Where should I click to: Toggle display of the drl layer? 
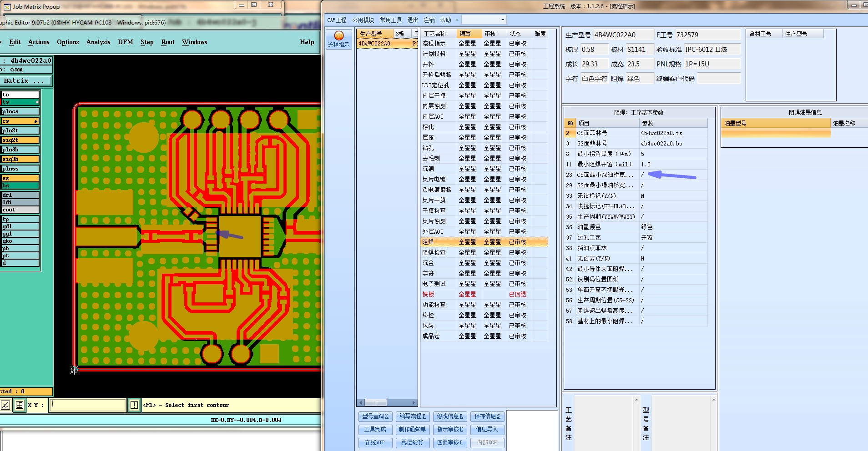20,195
